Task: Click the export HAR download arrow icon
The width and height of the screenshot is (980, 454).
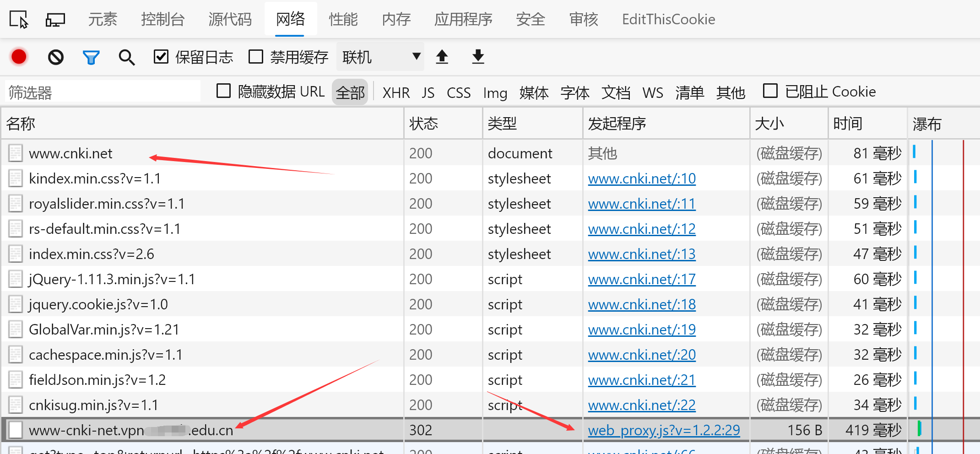Action: coord(478,57)
